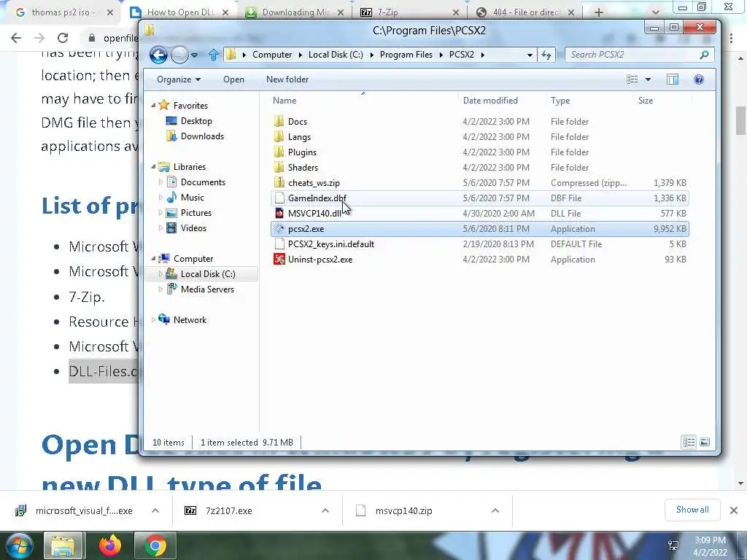
Task: Collapse the Libraries tree section
Action: point(153,167)
